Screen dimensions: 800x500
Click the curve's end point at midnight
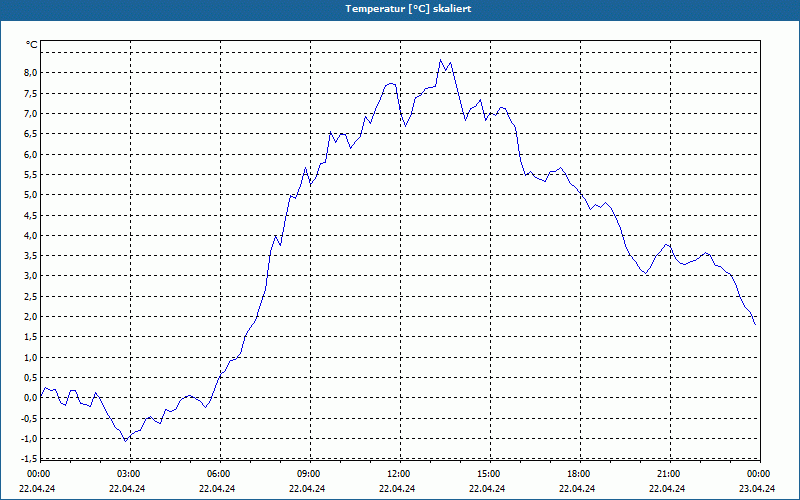(x=755, y=324)
